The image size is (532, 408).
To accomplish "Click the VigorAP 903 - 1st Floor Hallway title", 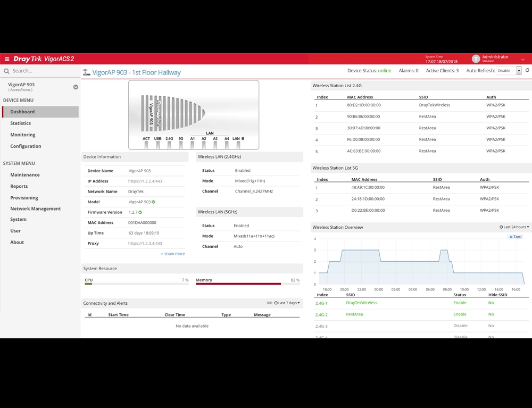I will 136,72.
